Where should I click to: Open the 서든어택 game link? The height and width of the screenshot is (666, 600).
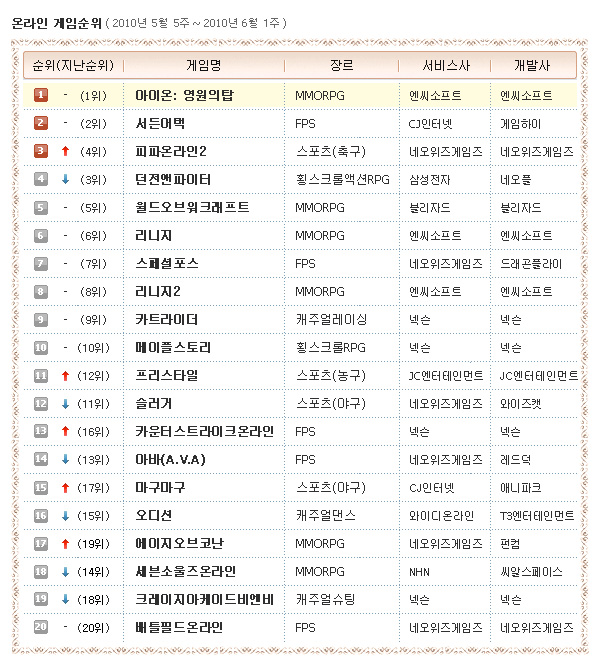click(x=160, y=123)
